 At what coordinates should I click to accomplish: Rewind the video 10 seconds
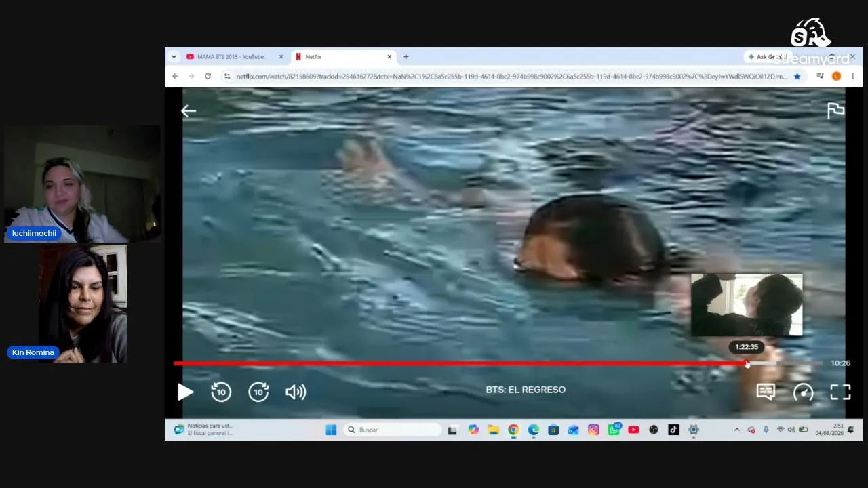[x=221, y=392]
